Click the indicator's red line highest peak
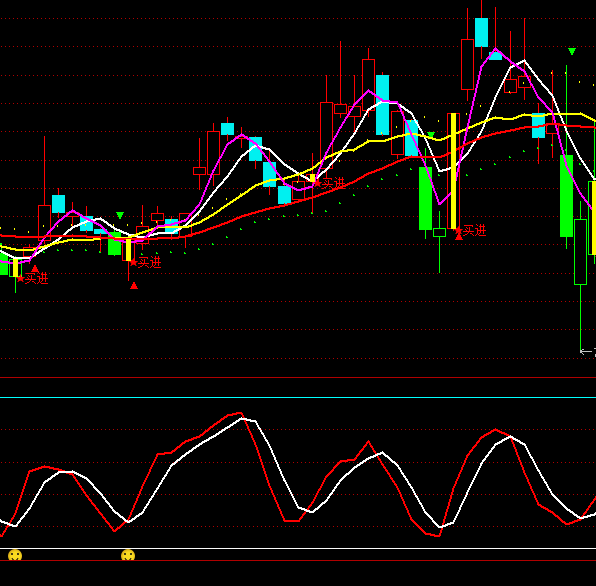Screen dimensions: 596x586 (239, 413)
